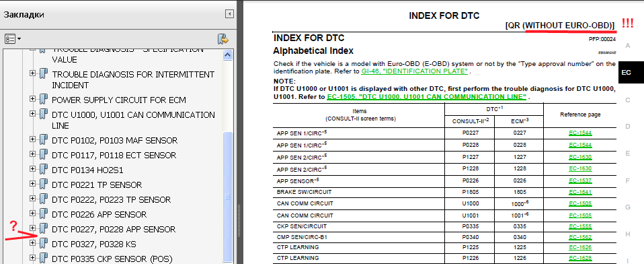Open EC-1544 link in P0227 row

pyautogui.click(x=580, y=133)
